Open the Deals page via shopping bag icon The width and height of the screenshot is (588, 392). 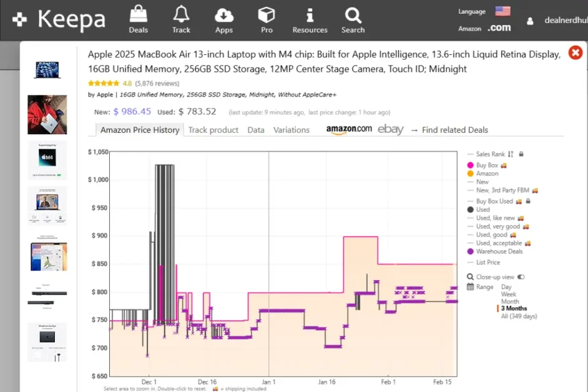138,14
